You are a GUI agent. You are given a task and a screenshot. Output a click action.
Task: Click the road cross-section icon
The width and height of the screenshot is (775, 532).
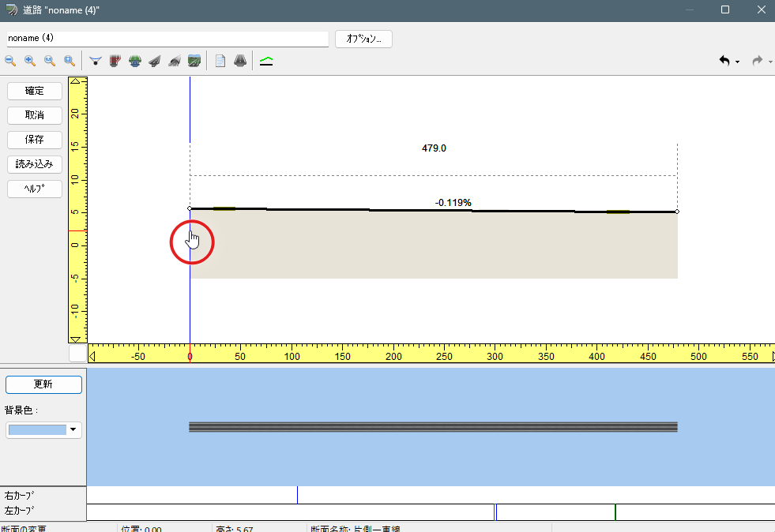coord(240,62)
